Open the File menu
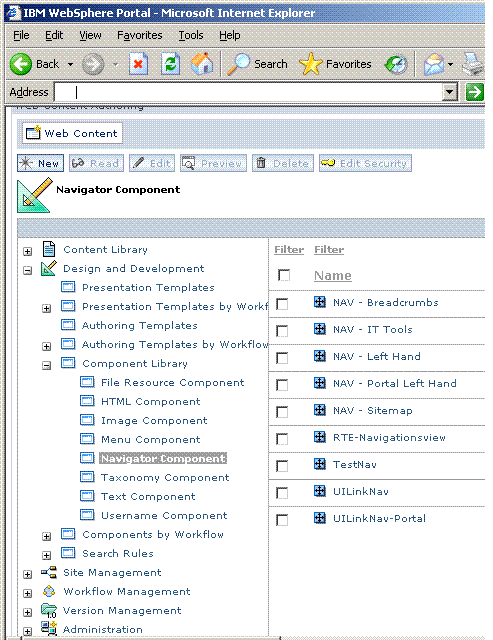493x640 pixels. [21, 36]
